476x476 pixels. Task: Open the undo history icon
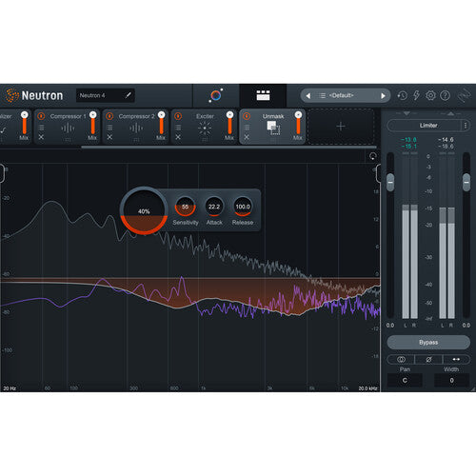402,95
